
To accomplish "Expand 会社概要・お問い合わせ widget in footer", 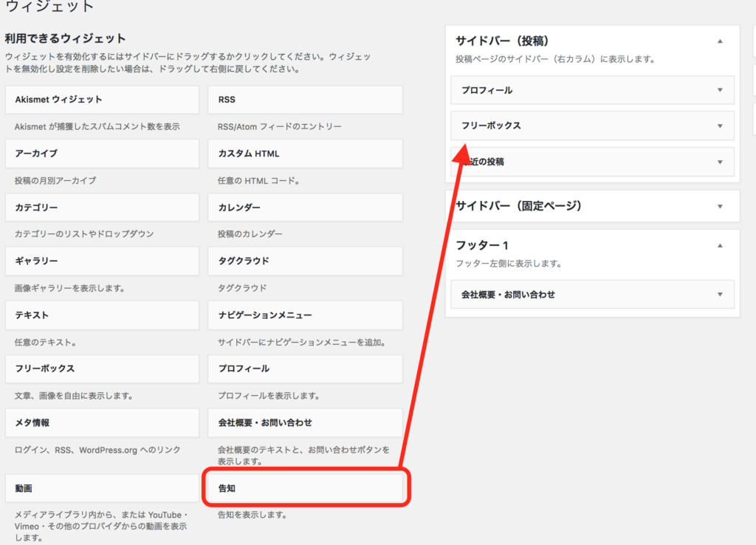I will click(x=720, y=295).
